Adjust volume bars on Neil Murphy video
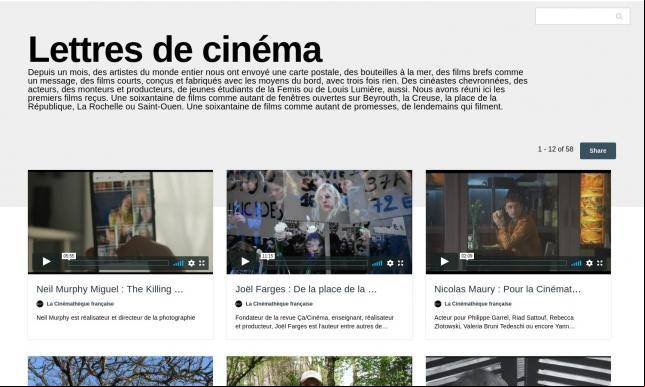Viewport: 645px width, 387px height. [x=179, y=263]
